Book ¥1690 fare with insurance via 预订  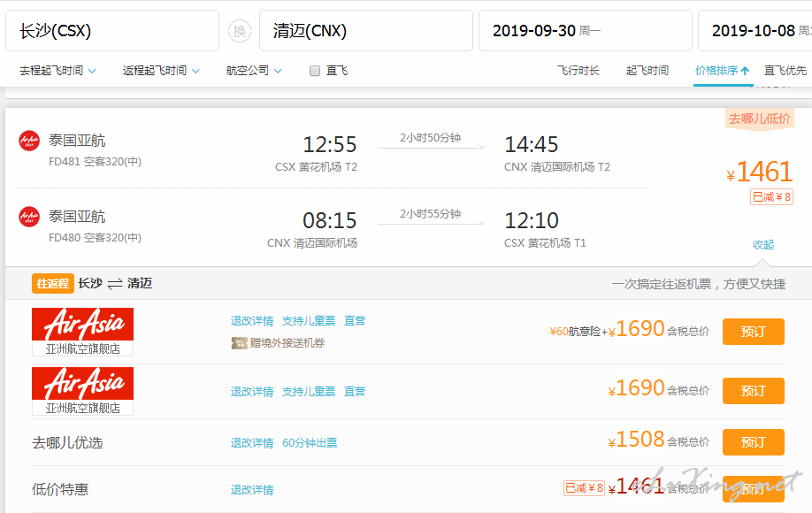[x=754, y=332]
